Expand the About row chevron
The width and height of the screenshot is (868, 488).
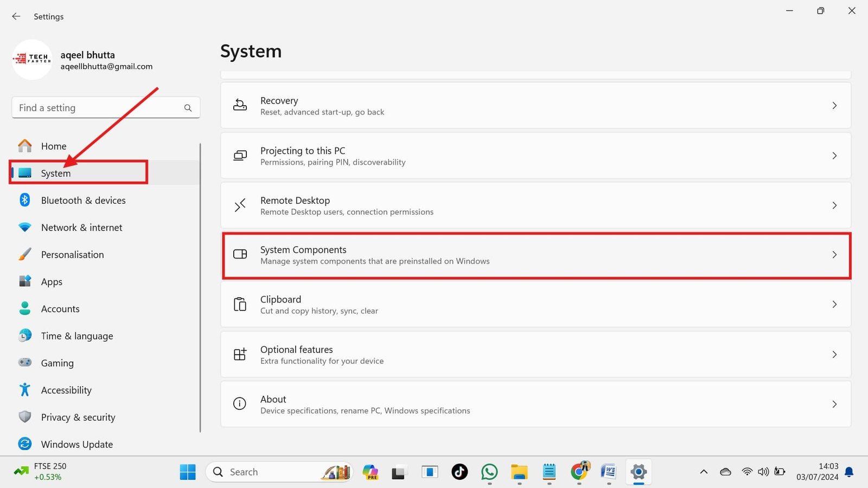click(834, 404)
